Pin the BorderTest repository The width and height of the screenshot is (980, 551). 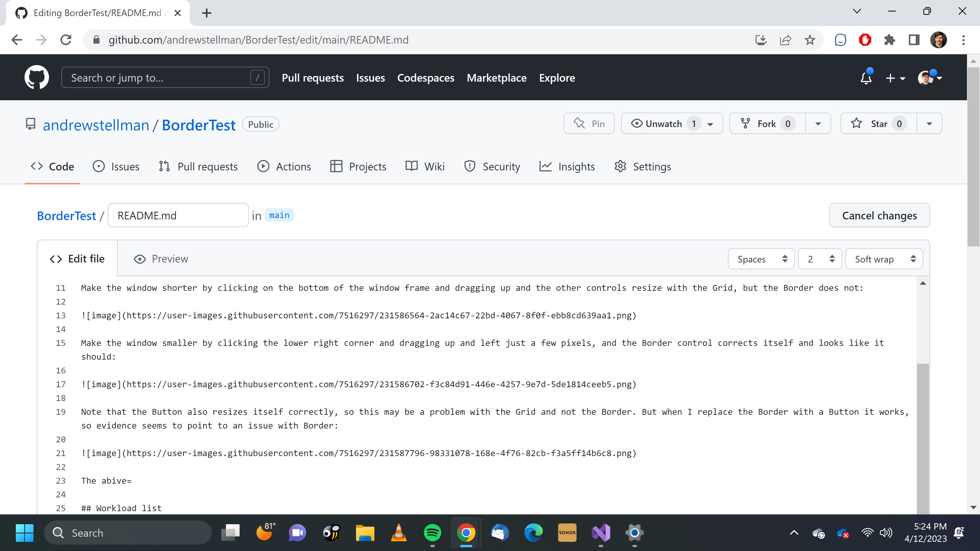[x=589, y=123]
